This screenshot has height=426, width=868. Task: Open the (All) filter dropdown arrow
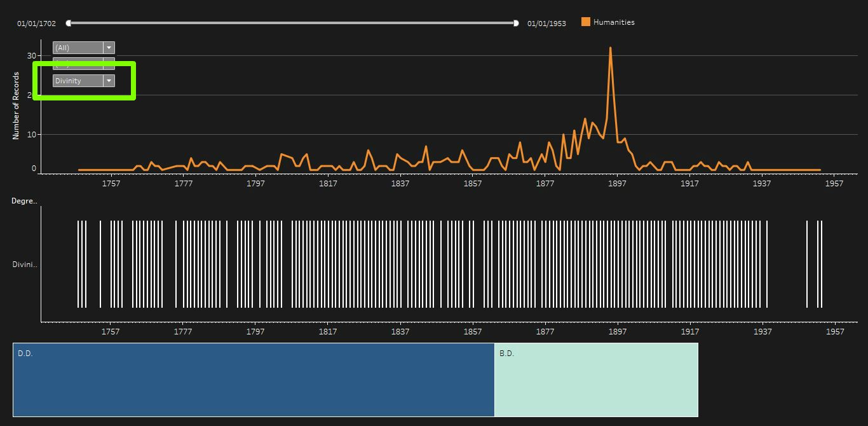(109, 48)
